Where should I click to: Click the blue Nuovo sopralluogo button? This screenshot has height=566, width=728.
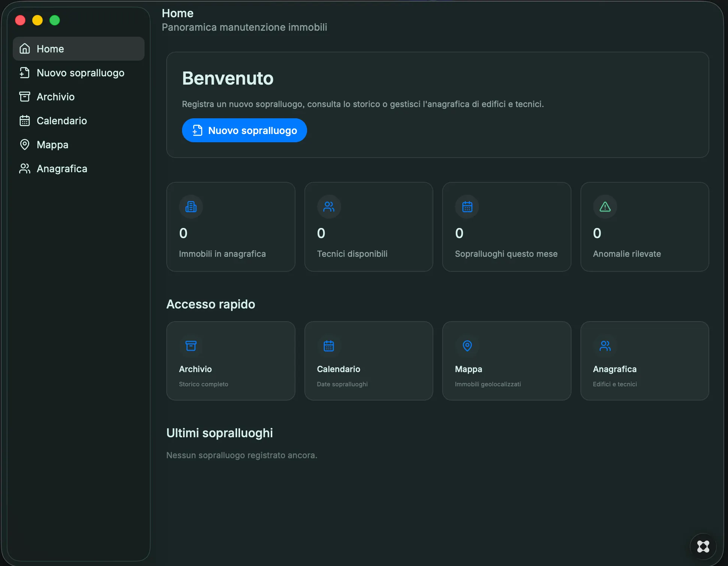click(244, 130)
